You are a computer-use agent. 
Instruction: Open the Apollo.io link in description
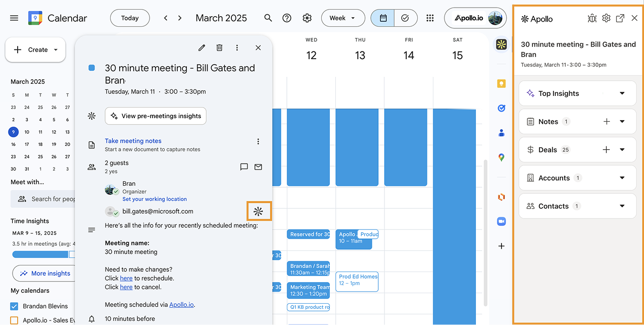click(181, 305)
